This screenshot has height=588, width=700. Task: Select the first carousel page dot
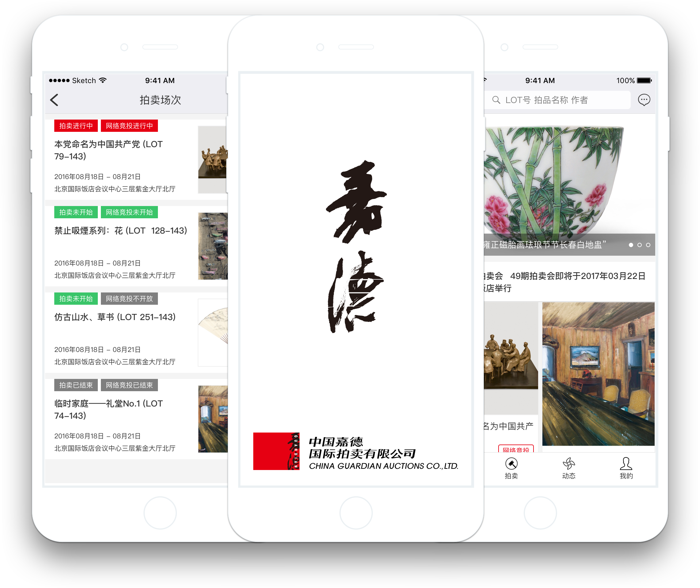click(631, 245)
